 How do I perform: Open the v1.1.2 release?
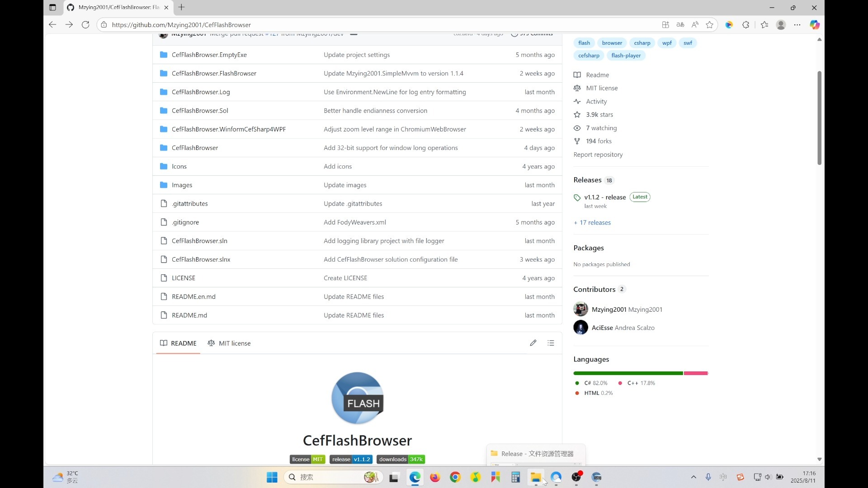point(605,197)
